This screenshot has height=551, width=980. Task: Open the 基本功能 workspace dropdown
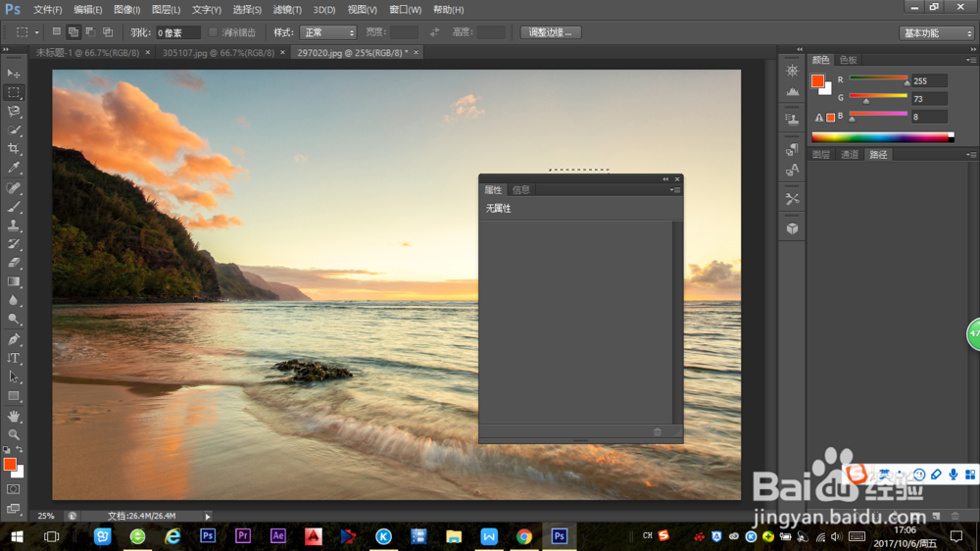[936, 33]
